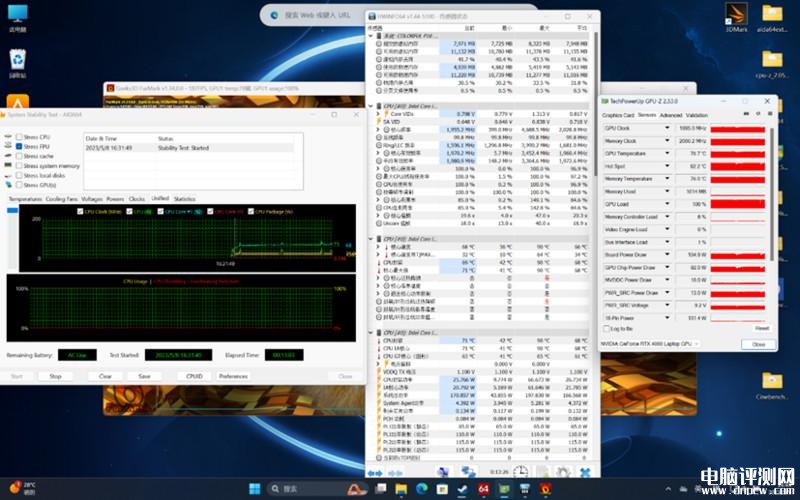
Task: Toggle CPU Package graph legend checkbox
Action: tap(251, 211)
